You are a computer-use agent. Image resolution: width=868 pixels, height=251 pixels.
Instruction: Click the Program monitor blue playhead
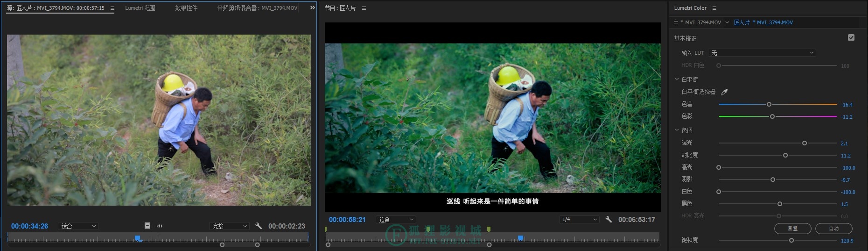point(521,238)
